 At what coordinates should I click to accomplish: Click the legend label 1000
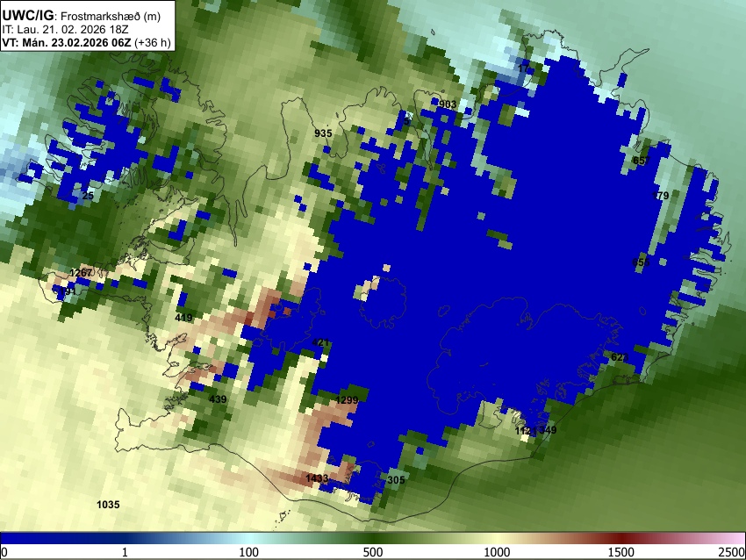[x=497, y=552]
